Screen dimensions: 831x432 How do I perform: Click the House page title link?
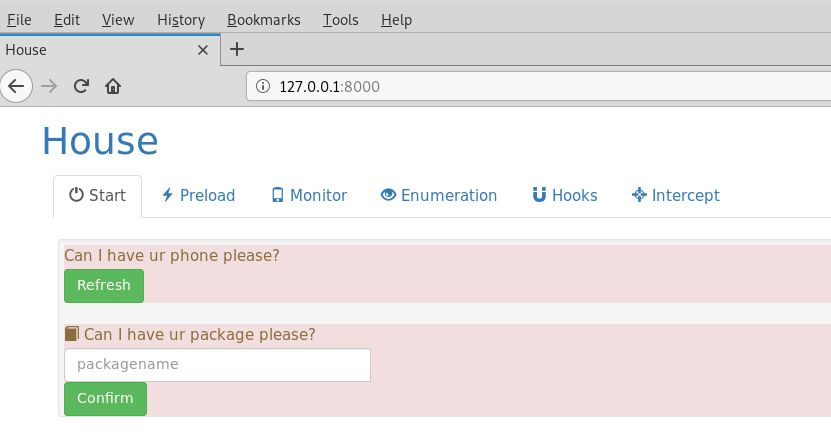(x=100, y=141)
